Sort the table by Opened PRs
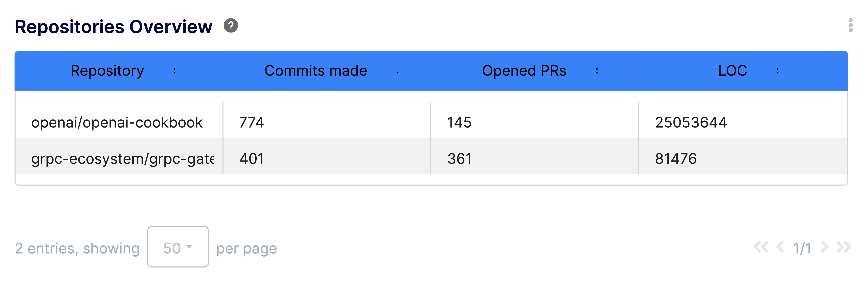The width and height of the screenshot is (868, 282). pyautogui.click(x=596, y=71)
